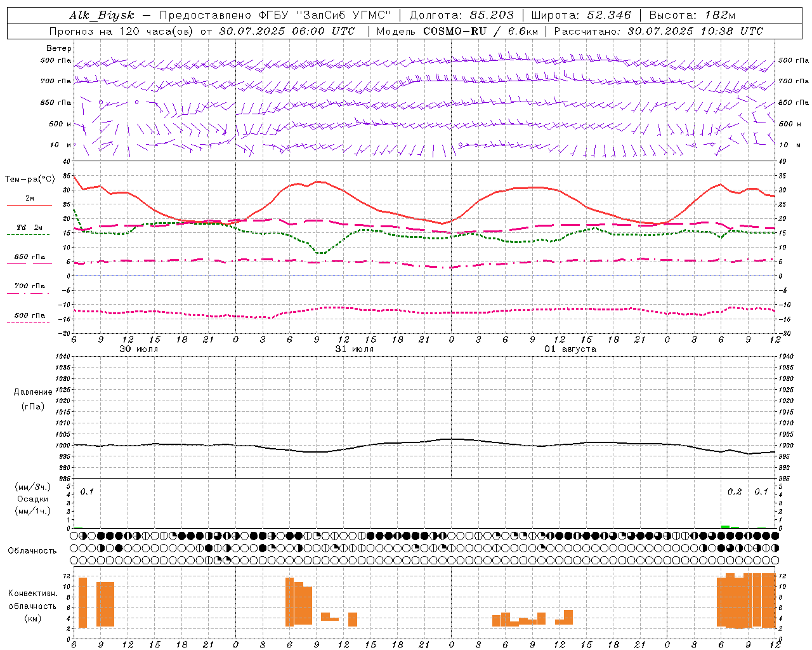Screen dimensions: 812x650
Task: Click the "(мм/1ч.)" precipitation unit label
Action: pyautogui.click(x=33, y=511)
